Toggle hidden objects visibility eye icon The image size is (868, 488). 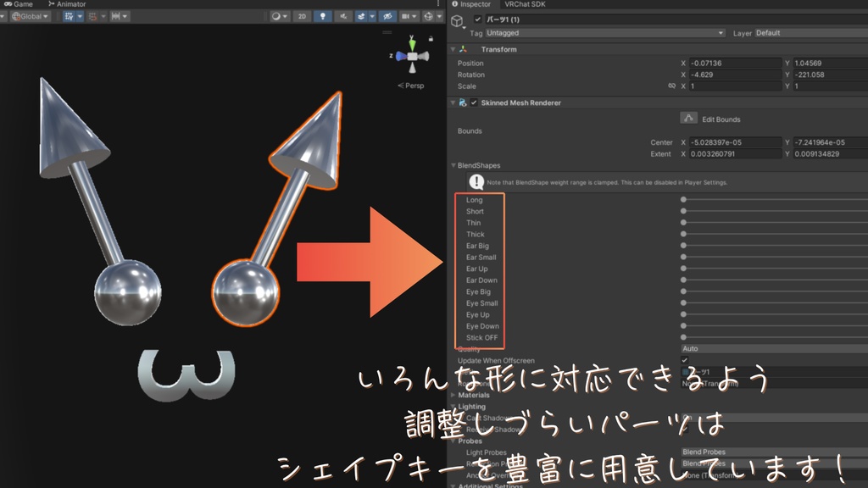click(x=388, y=17)
